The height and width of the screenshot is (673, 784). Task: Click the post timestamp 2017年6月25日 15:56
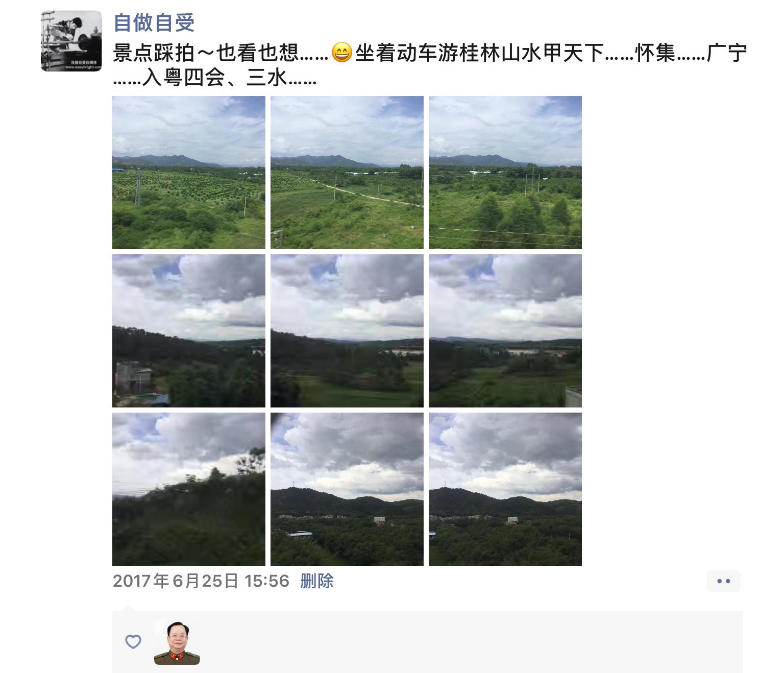click(201, 581)
